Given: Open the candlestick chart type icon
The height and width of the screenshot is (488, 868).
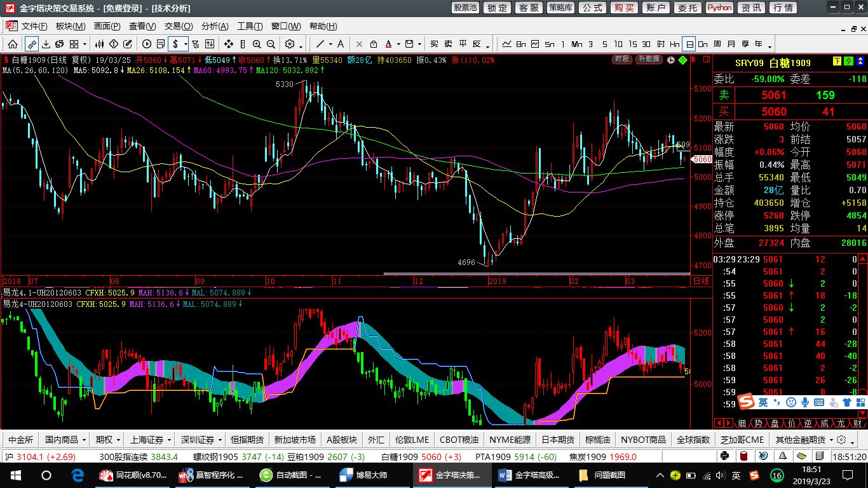Looking at the screenshot, I should [x=100, y=44].
